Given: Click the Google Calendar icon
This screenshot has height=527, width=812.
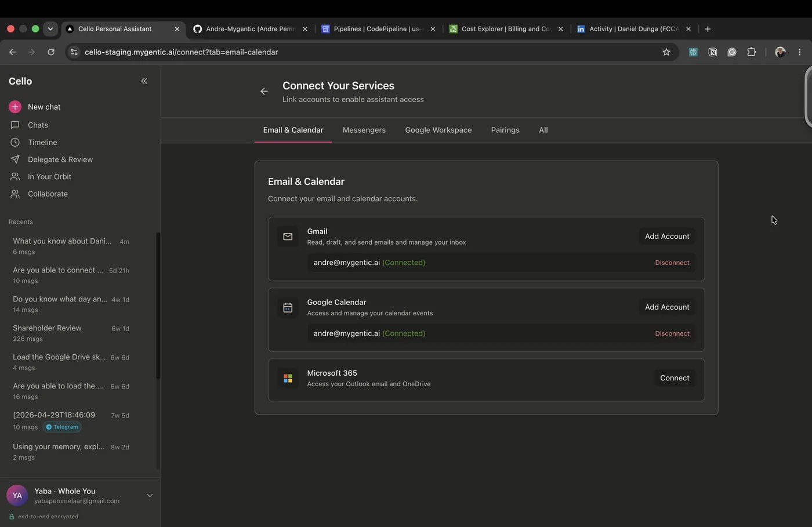Looking at the screenshot, I should click(288, 308).
